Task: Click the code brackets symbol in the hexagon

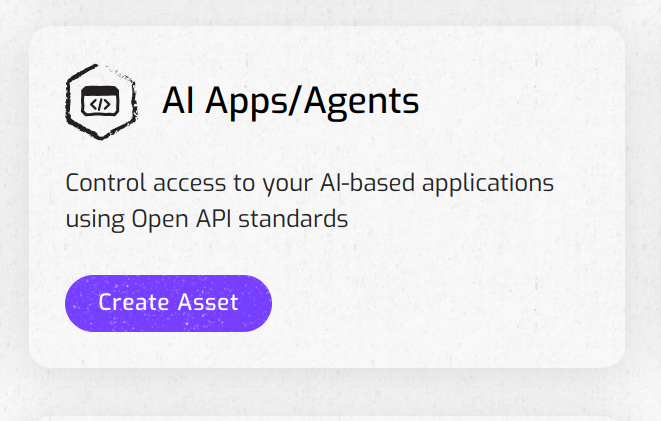Action: point(99,103)
